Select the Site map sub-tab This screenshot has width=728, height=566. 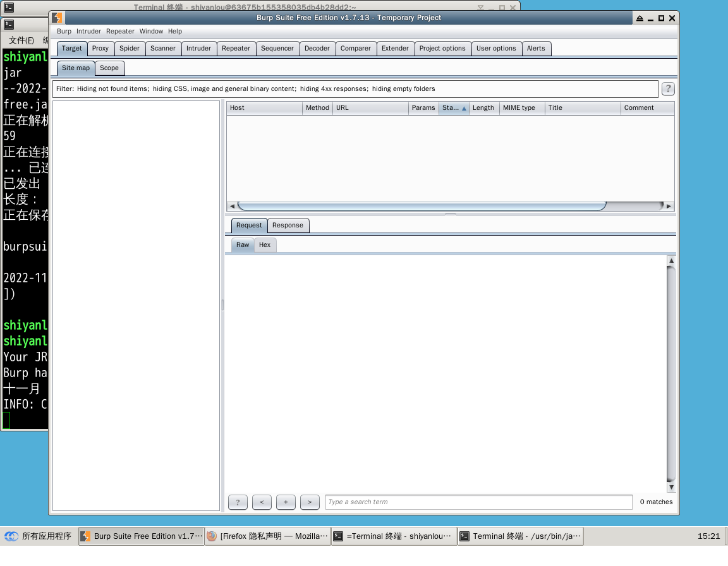[x=76, y=68]
